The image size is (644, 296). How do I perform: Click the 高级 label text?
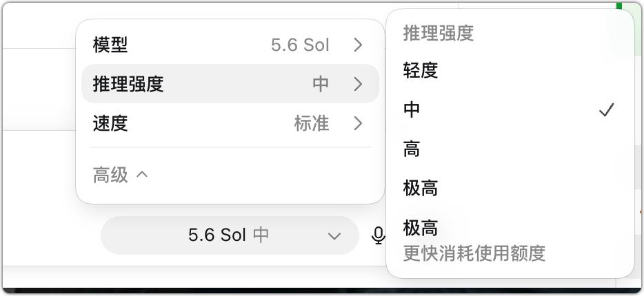click(x=110, y=175)
